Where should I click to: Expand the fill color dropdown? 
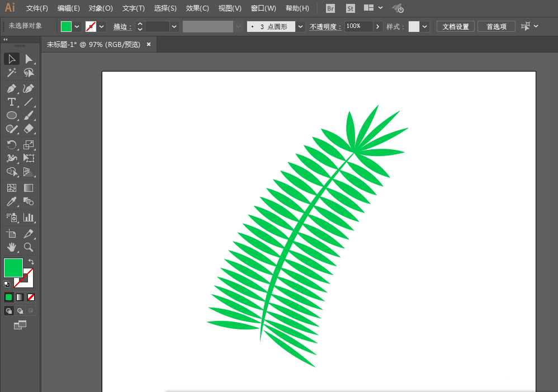pos(77,26)
